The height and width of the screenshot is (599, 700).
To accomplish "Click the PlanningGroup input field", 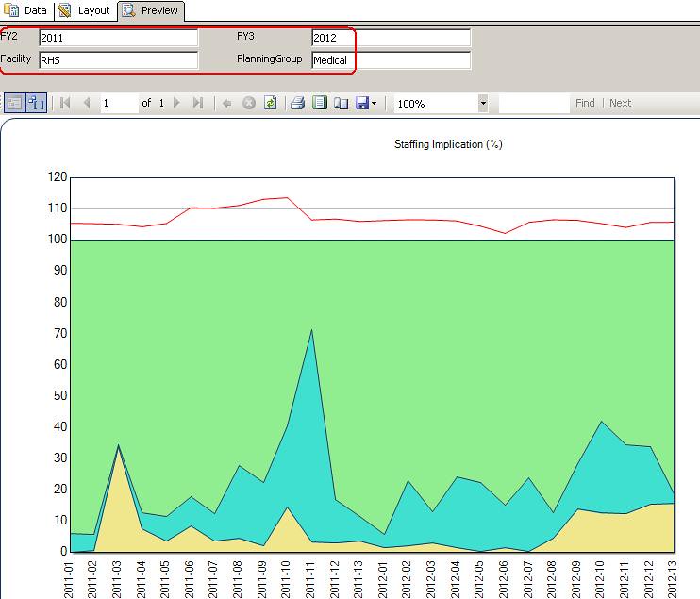I will click(392, 60).
